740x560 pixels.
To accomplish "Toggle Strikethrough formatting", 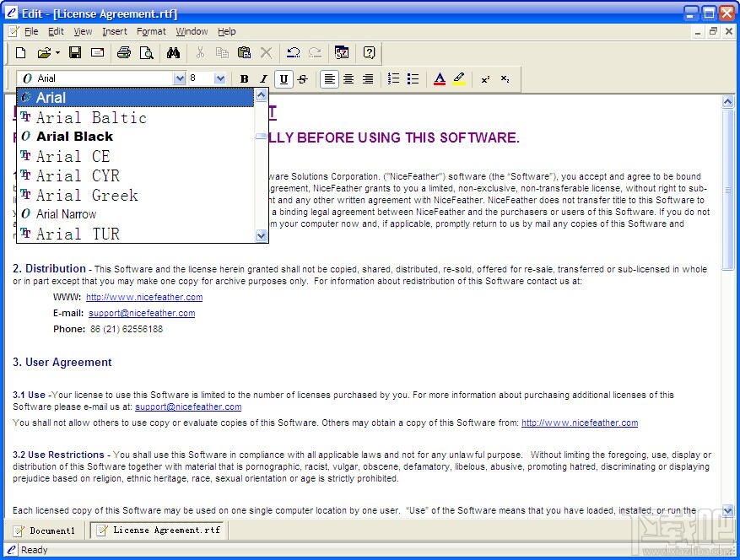I will pos(303,78).
